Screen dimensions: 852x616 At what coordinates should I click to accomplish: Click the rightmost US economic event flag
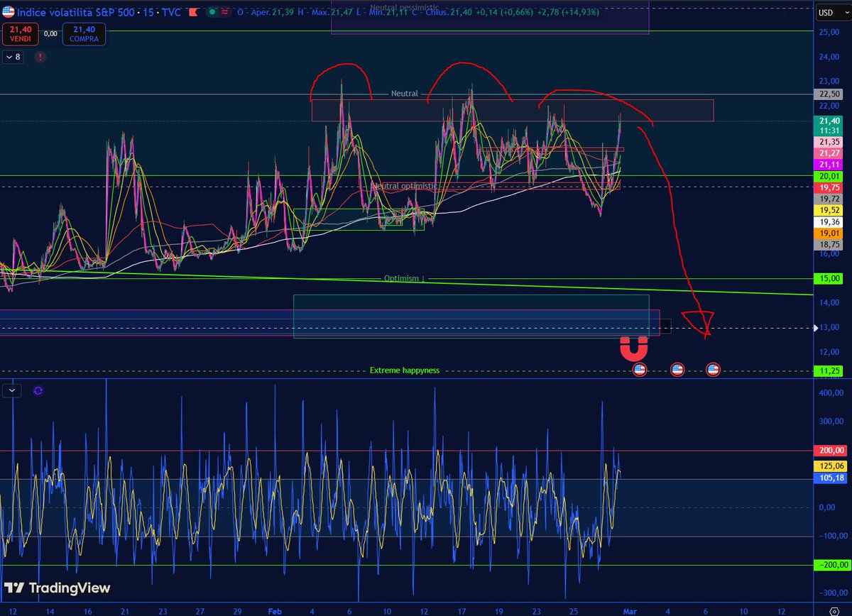tap(713, 370)
